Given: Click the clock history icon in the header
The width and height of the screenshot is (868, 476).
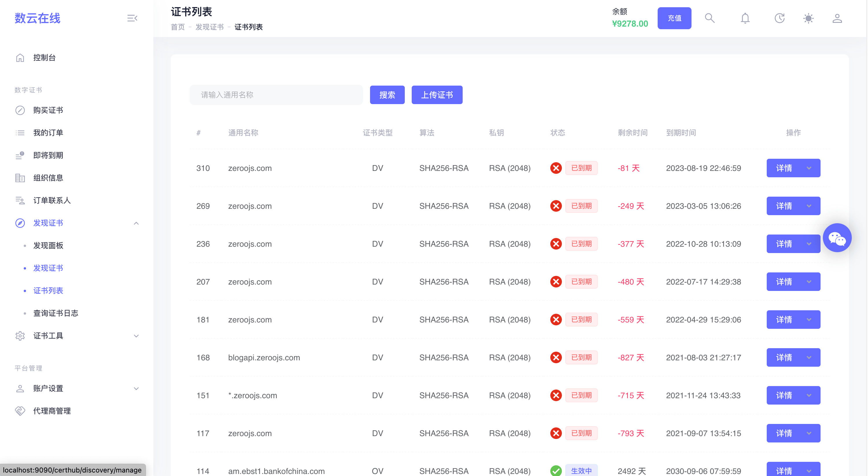Looking at the screenshot, I should (x=779, y=18).
